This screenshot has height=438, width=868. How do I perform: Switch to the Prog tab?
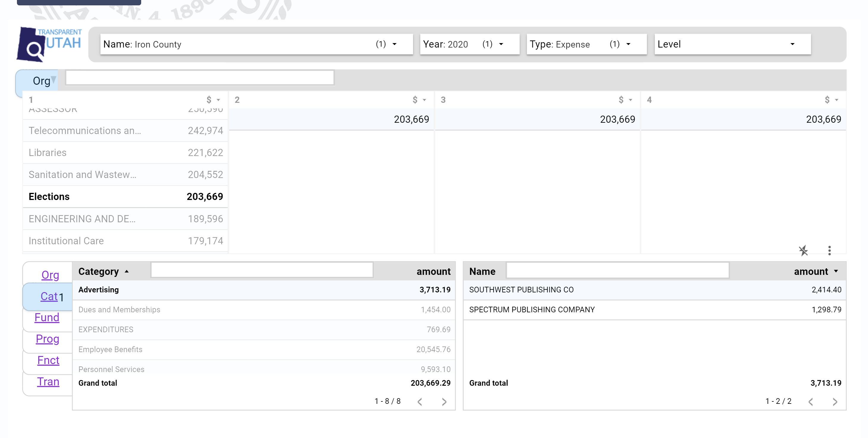click(48, 339)
